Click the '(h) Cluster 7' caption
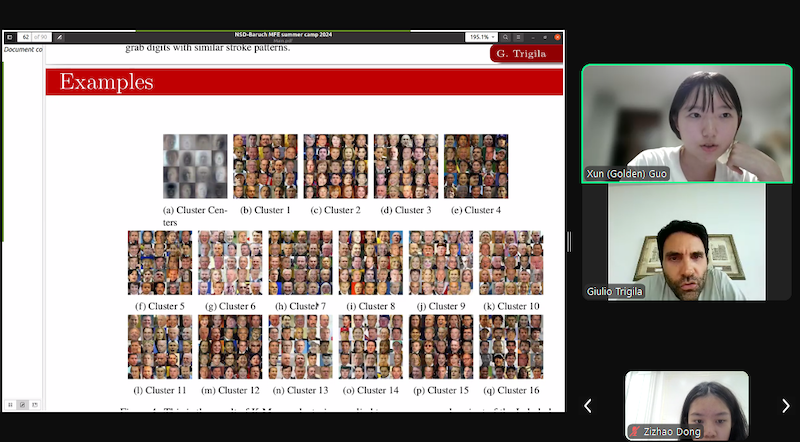Image resolution: width=800 pixels, height=442 pixels. click(301, 306)
